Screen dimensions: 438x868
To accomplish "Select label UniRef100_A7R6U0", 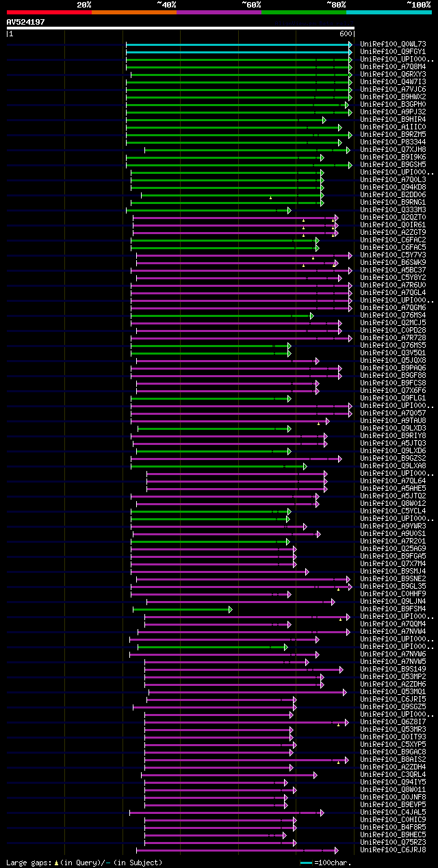I will 393,285.
